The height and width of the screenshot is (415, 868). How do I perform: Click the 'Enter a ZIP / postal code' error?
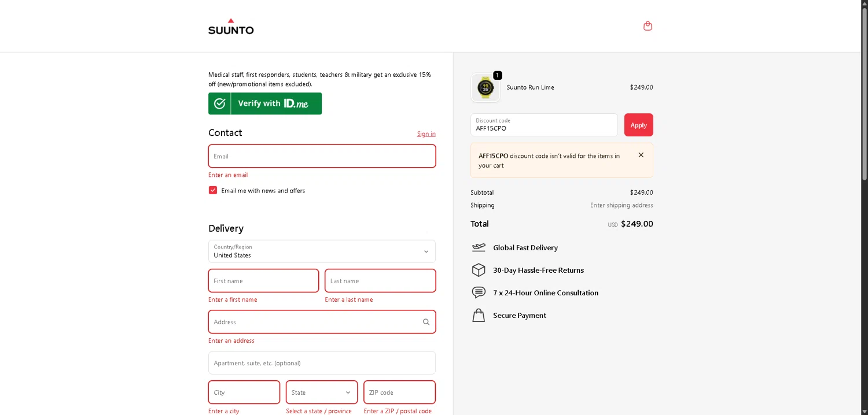click(x=398, y=411)
